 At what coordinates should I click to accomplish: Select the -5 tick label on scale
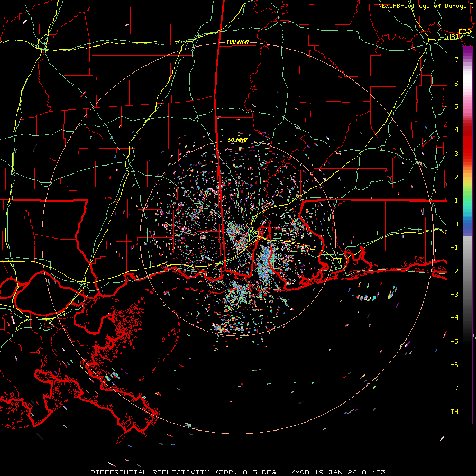point(454,342)
